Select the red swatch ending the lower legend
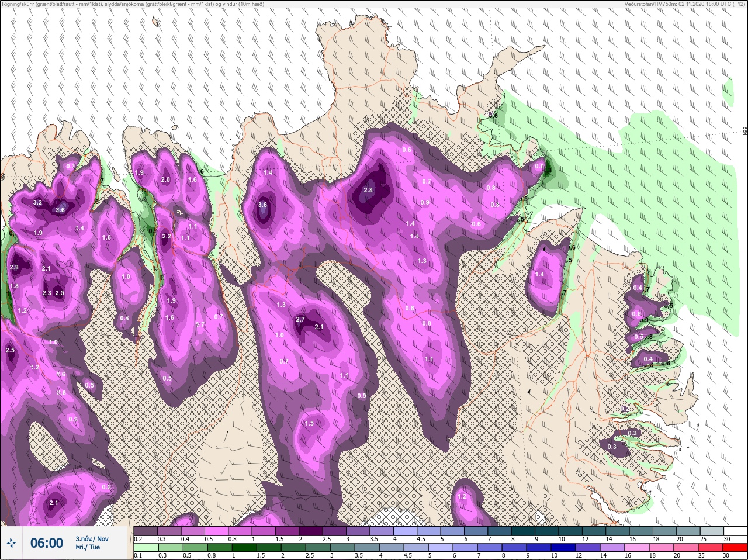The image size is (748, 560). coord(736,548)
